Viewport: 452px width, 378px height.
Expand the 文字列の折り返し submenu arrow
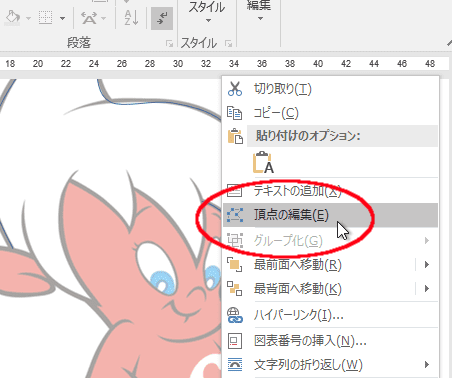(x=427, y=365)
